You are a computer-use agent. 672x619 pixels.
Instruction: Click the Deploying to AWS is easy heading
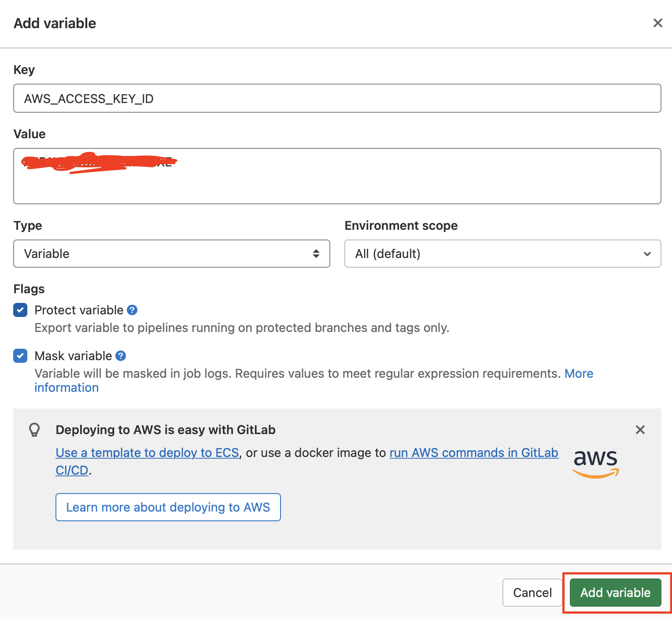click(x=166, y=430)
